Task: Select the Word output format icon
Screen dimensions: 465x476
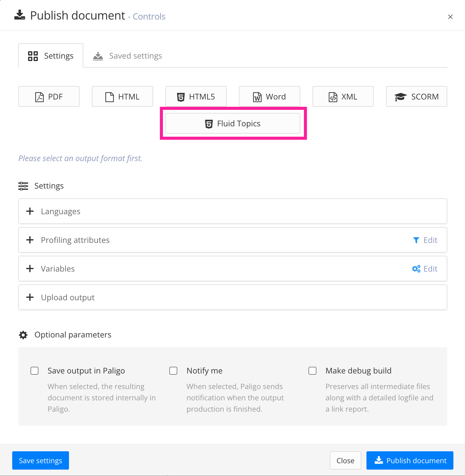Action: tap(257, 96)
